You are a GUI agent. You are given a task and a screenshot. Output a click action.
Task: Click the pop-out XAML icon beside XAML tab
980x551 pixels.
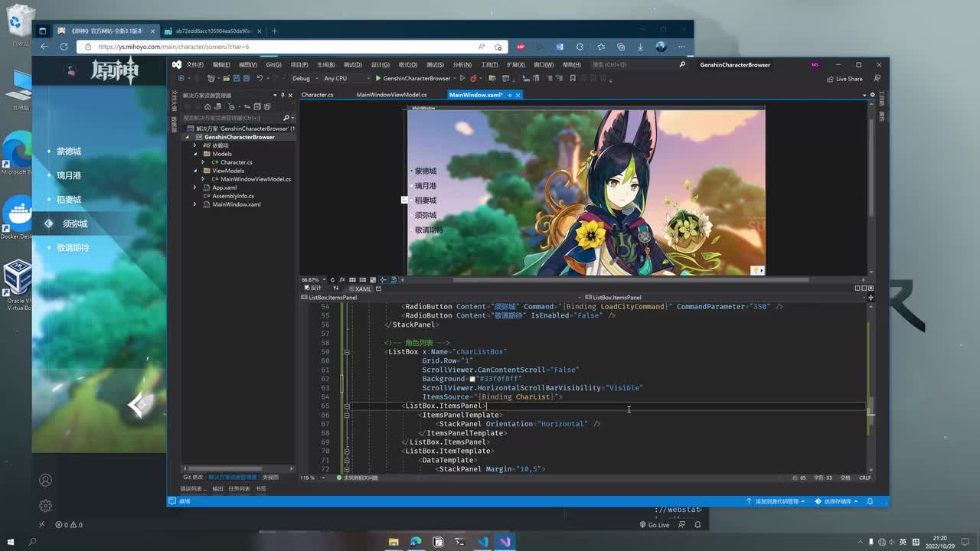[378, 289]
